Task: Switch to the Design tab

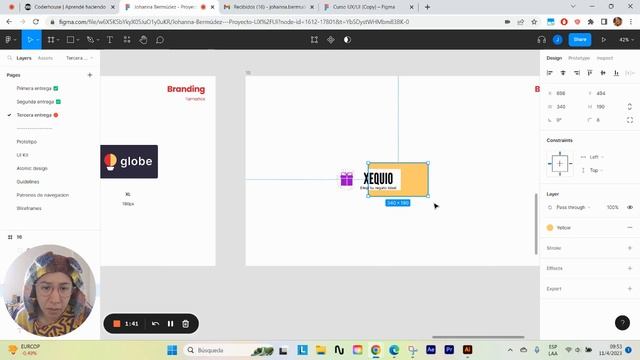Action: 554,58
